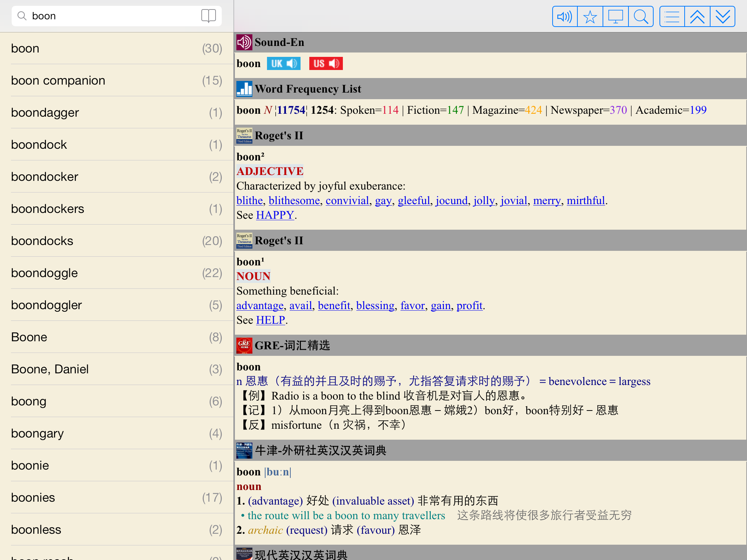Click the Oxford-FLTRP dictionary icon
This screenshot has height=560, width=747.
tap(244, 451)
